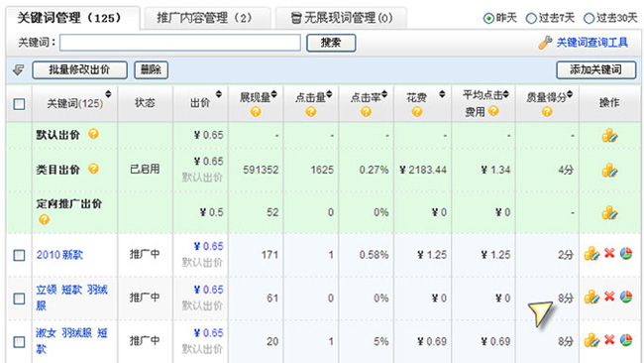This screenshot has height=363, width=644.
Task: Focus the 关键词 search input field
Action: 180,43
